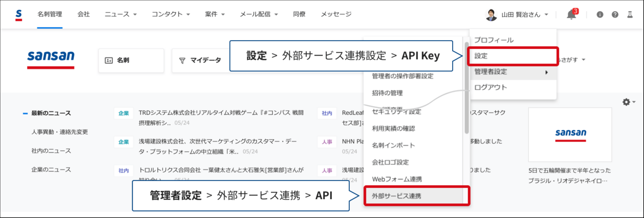Go to the 会社 tab
The width and height of the screenshot is (644, 218).
[83, 14]
